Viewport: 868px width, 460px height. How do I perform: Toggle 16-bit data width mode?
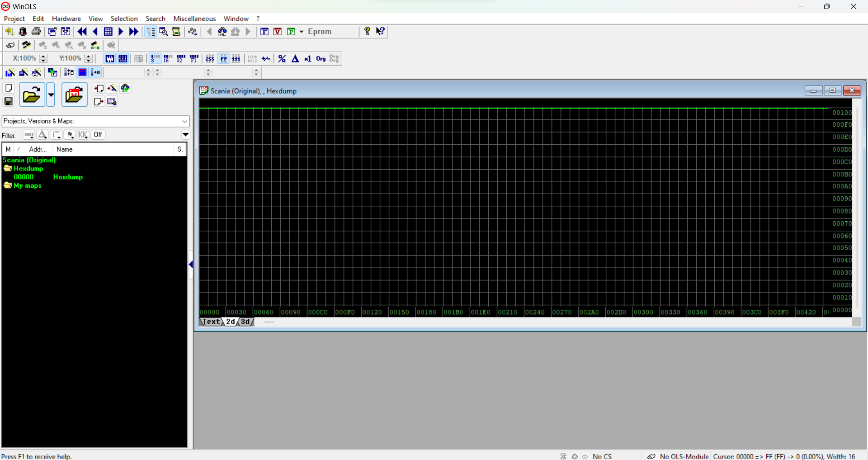(x=168, y=59)
